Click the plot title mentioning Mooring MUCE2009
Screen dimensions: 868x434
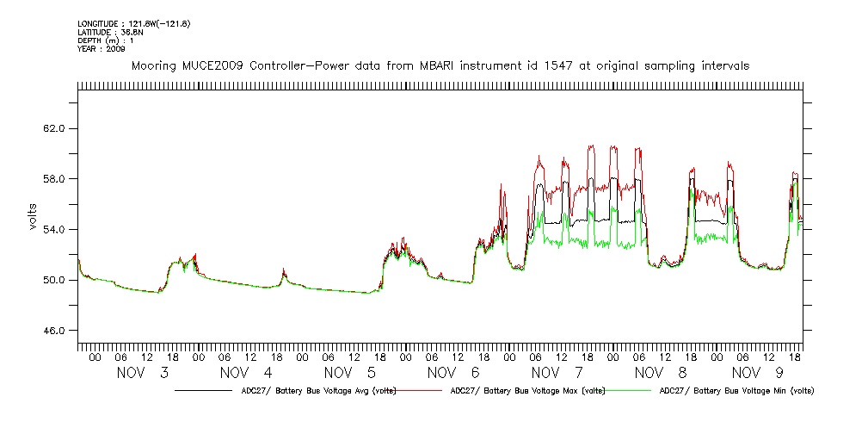click(440, 65)
